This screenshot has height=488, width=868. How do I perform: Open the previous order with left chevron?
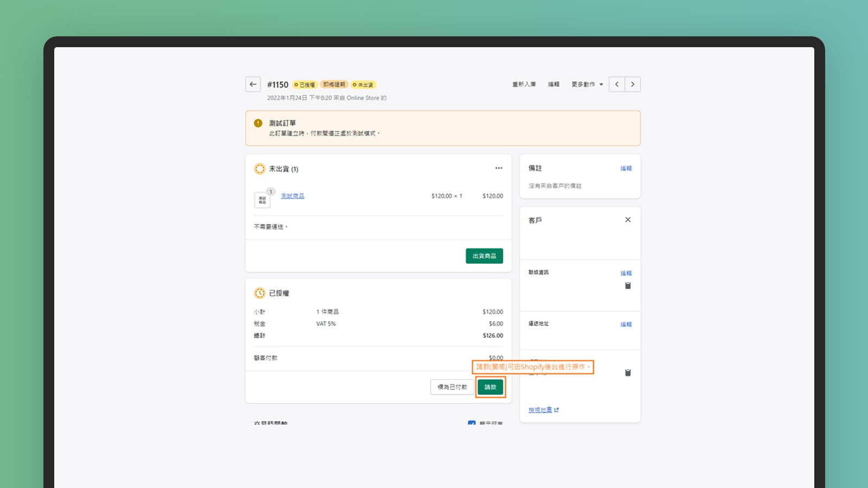pos(617,85)
